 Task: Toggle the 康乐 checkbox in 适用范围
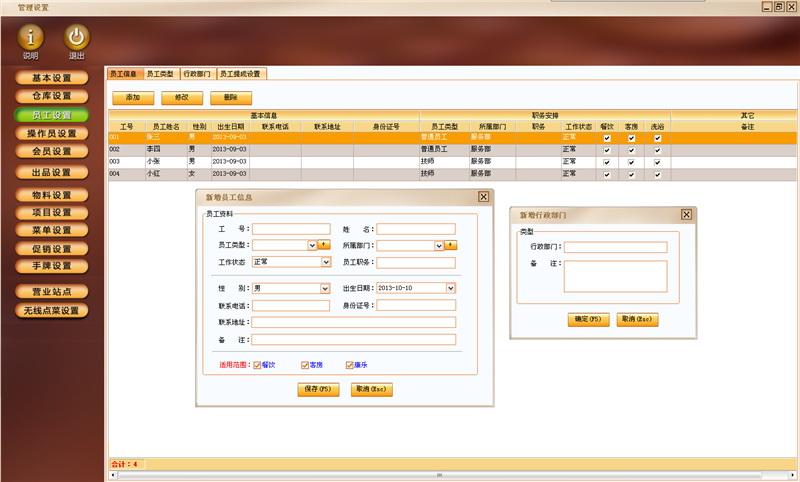(349, 365)
